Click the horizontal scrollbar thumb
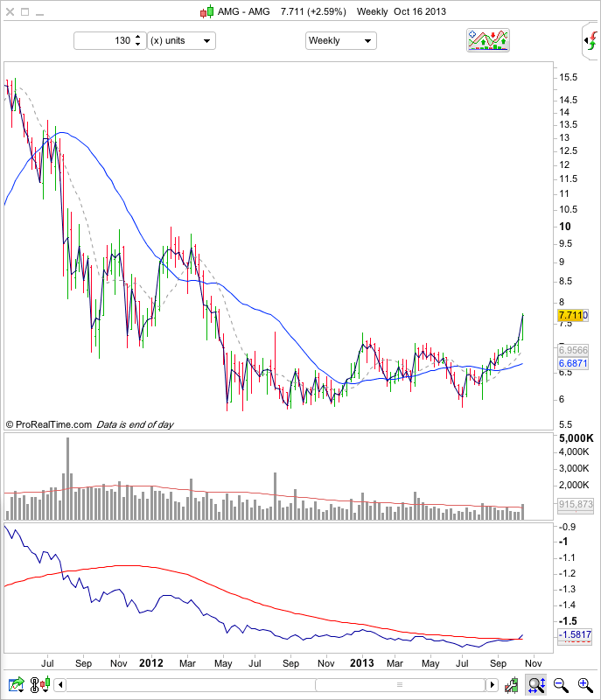The image size is (601, 700). click(400, 684)
